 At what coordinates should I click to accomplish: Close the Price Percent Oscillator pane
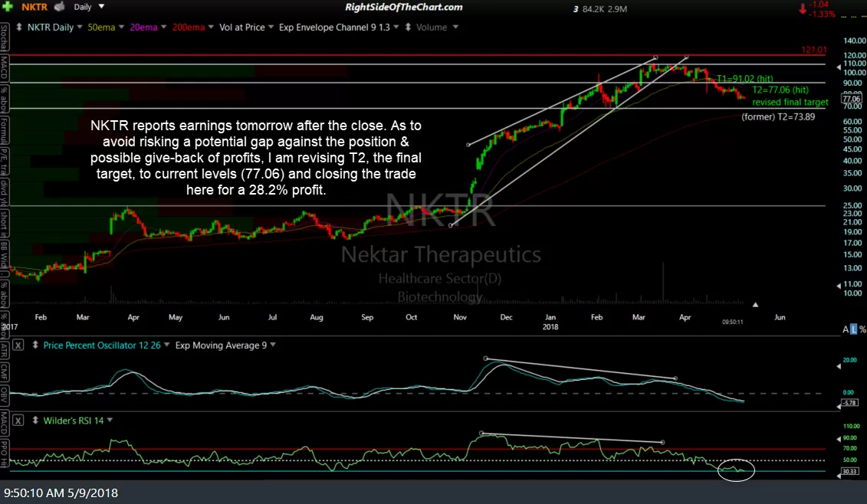[x=18, y=345]
